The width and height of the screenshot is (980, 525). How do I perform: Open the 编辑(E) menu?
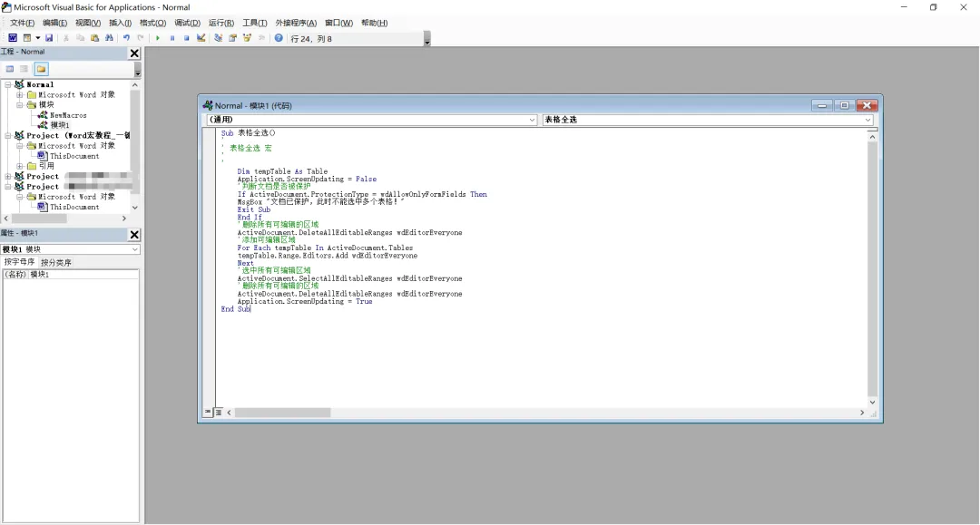tap(54, 23)
